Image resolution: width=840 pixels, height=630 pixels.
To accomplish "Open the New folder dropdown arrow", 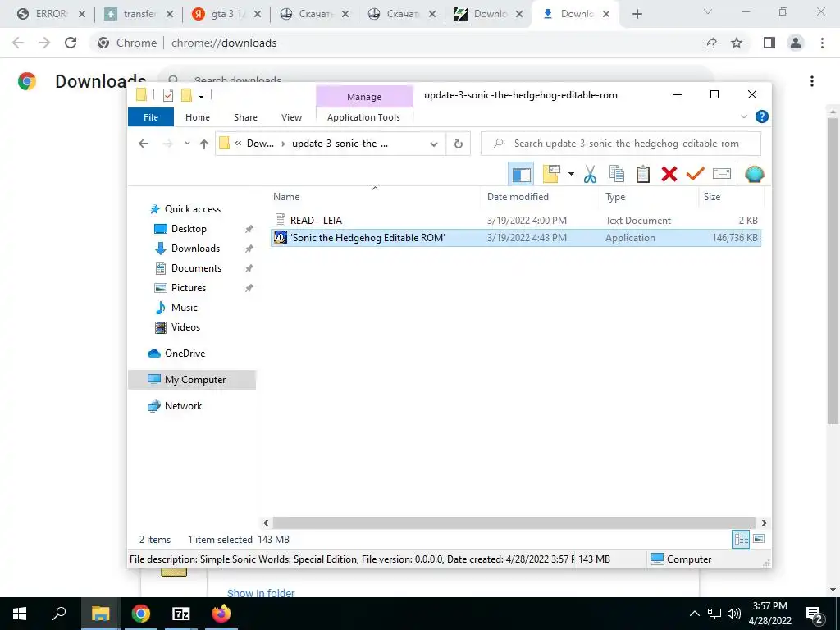I will [571, 174].
